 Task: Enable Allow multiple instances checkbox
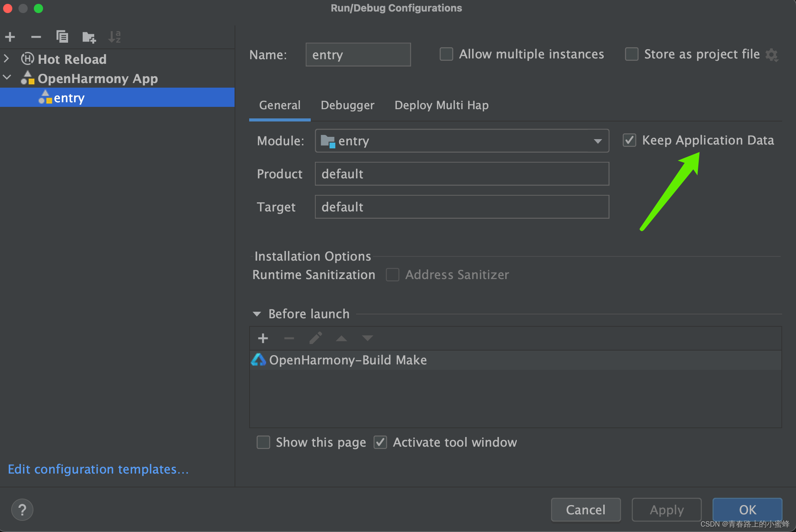(446, 54)
